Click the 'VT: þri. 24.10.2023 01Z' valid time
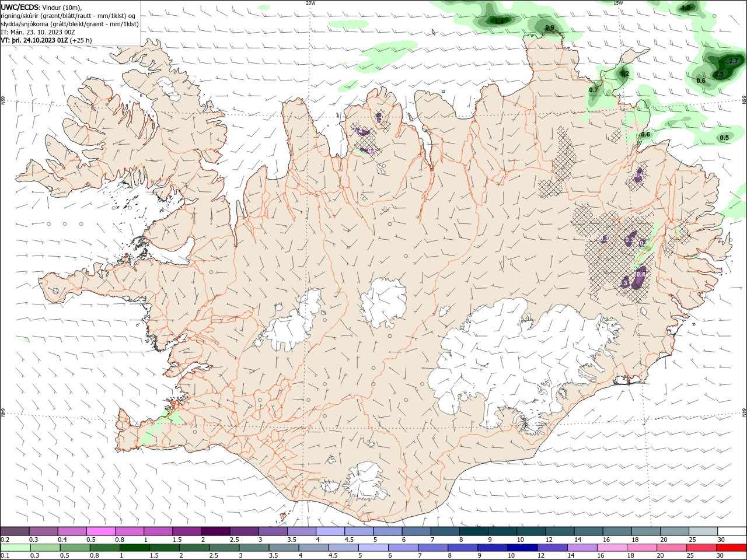This screenshot has width=747, height=560. click(34, 40)
